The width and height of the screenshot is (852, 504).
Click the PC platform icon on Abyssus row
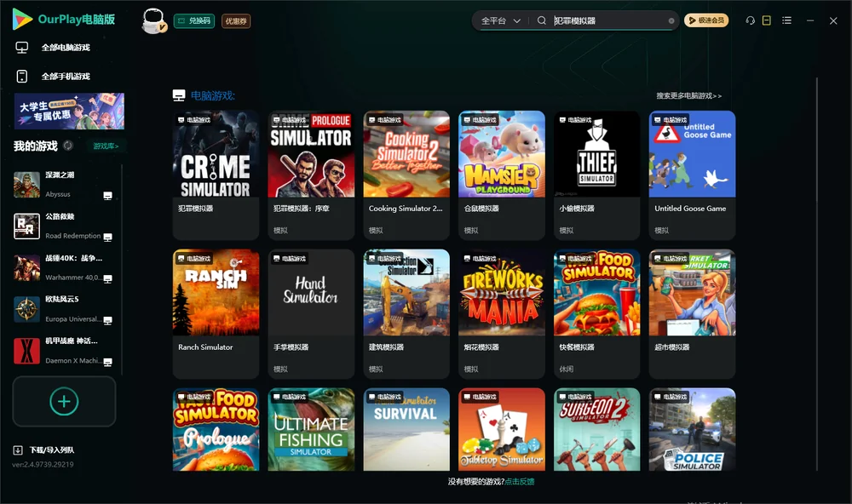pyautogui.click(x=107, y=196)
